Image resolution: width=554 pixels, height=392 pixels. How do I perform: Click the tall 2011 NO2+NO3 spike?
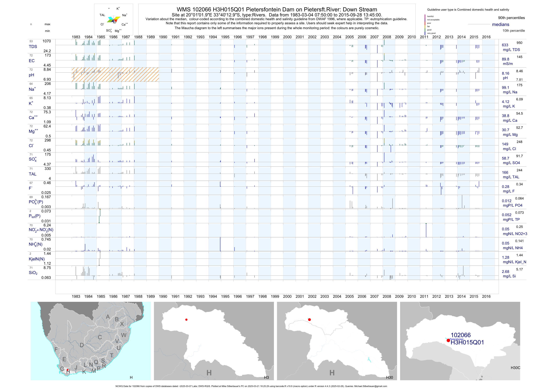tap(426, 230)
